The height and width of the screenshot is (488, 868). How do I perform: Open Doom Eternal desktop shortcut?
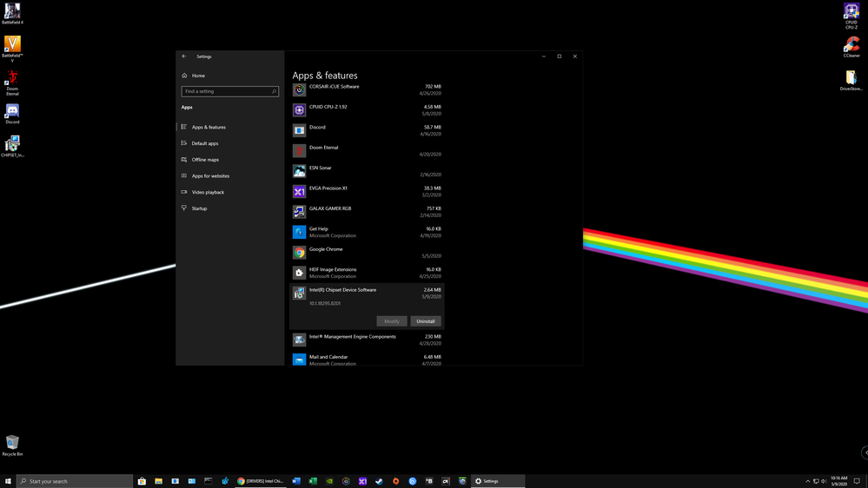point(12,82)
